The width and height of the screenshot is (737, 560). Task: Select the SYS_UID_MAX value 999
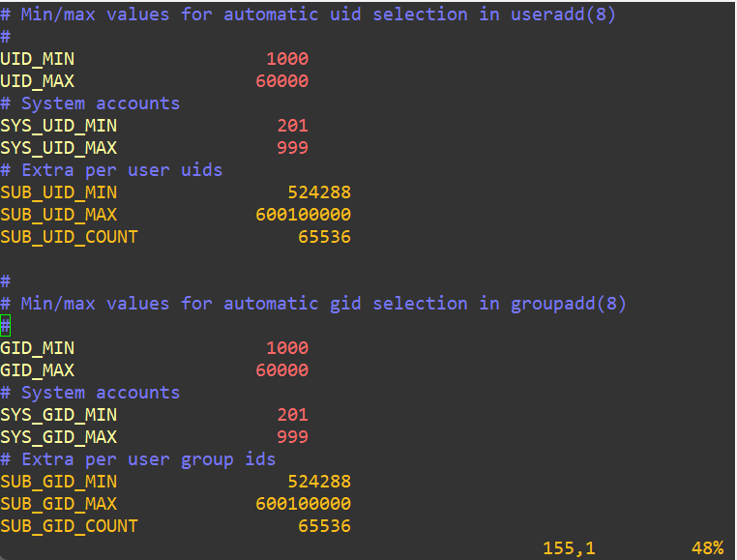tap(292, 148)
